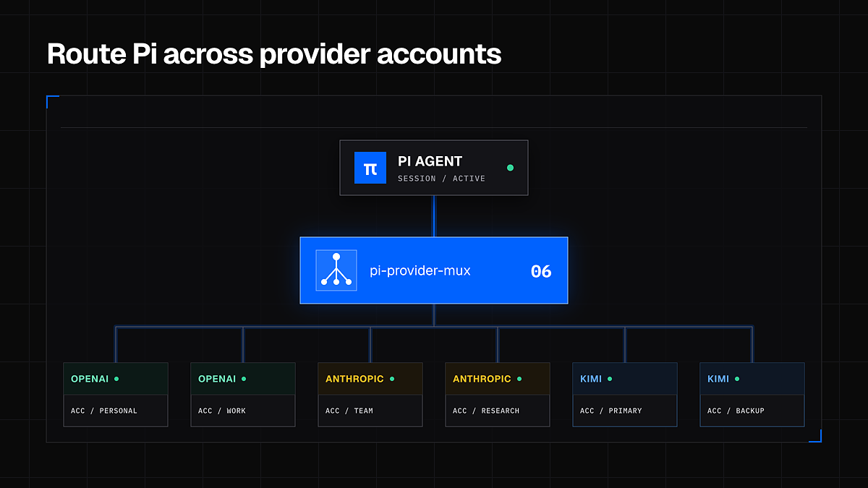Open the Anthropic ACC / RESEARCH card
Image resolution: width=868 pixels, height=488 pixels.
click(498, 395)
